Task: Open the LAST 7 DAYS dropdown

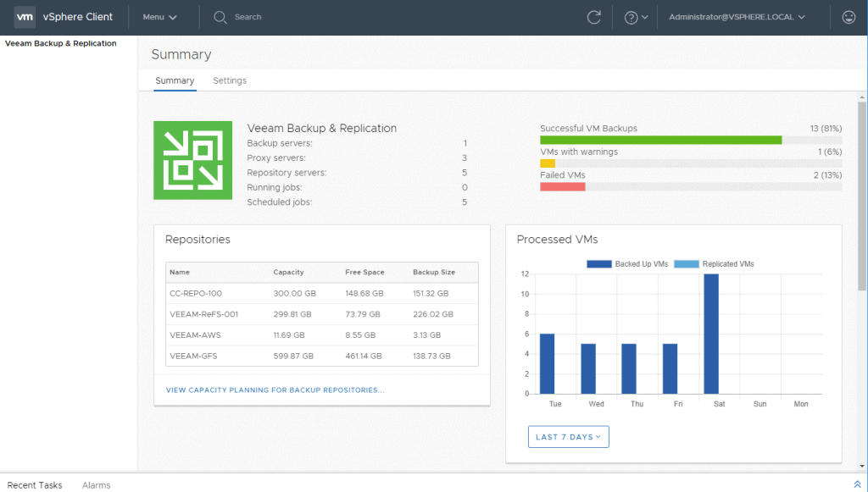Action: 569,437
